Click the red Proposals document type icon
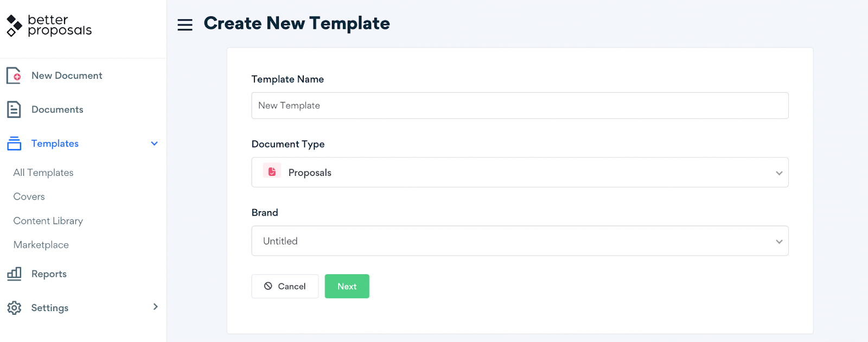The height and width of the screenshot is (342, 868). coord(272,172)
